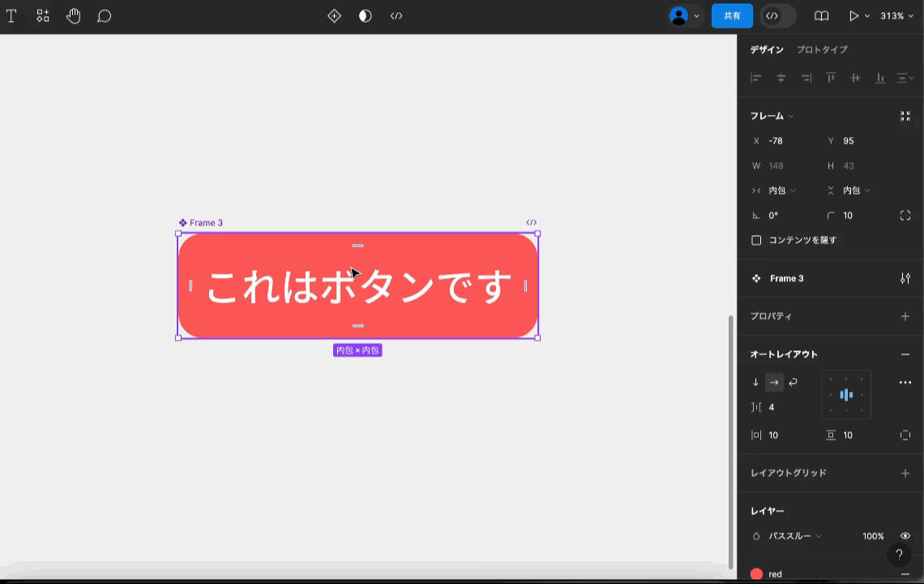Align top icon

(831, 78)
